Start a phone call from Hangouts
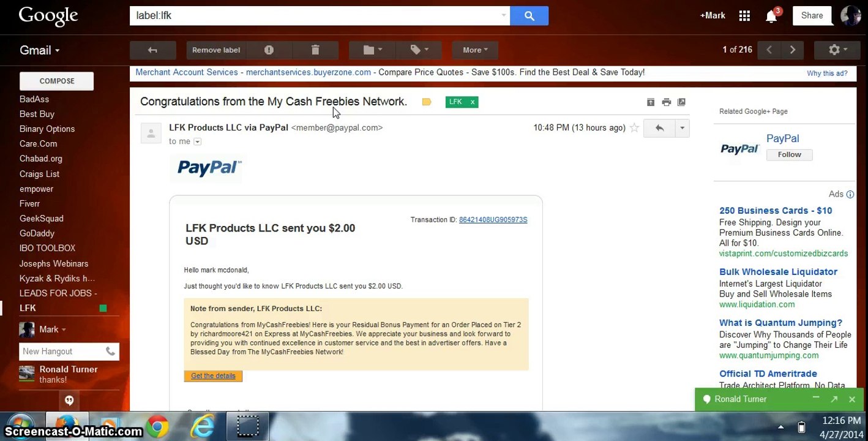868x441 pixels. [110, 352]
